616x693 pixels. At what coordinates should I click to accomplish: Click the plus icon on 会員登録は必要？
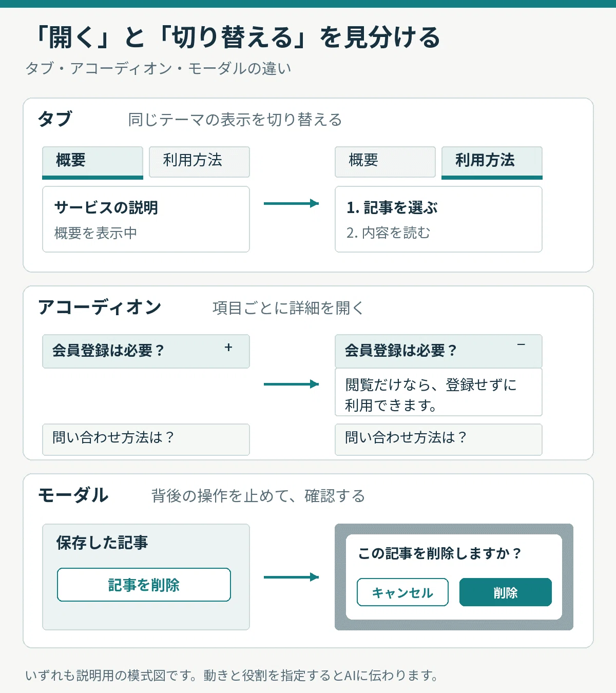point(228,348)
